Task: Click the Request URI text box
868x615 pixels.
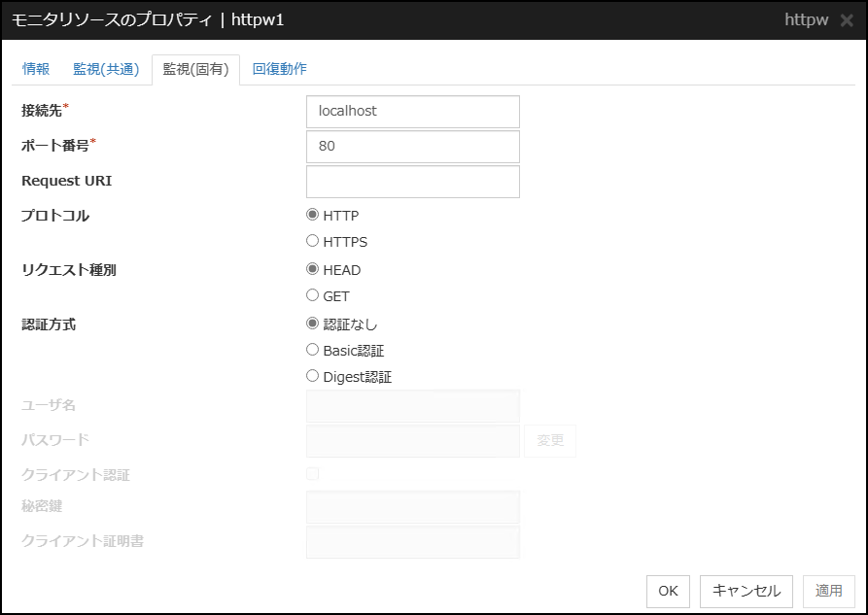Action: (412, 182)
